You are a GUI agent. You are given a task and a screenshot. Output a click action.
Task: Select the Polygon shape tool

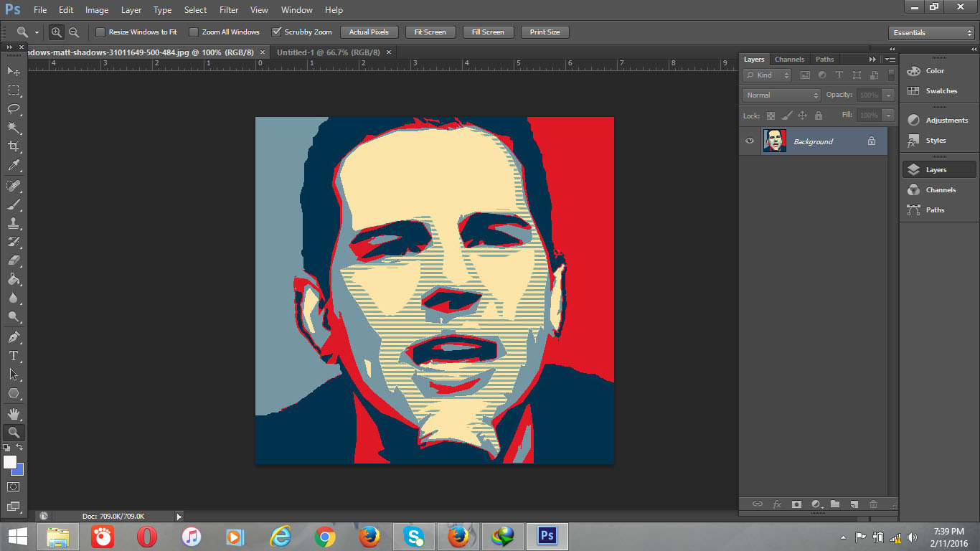point(14,393)
